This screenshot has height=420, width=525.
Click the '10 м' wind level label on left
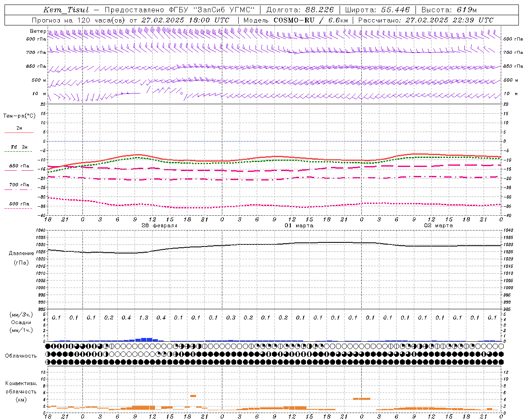coord(39,94)
